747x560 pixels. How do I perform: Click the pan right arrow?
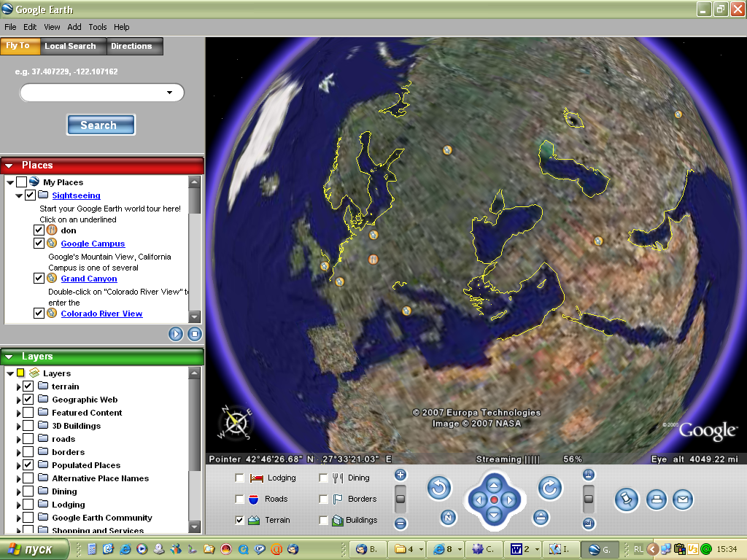(509, 500)
